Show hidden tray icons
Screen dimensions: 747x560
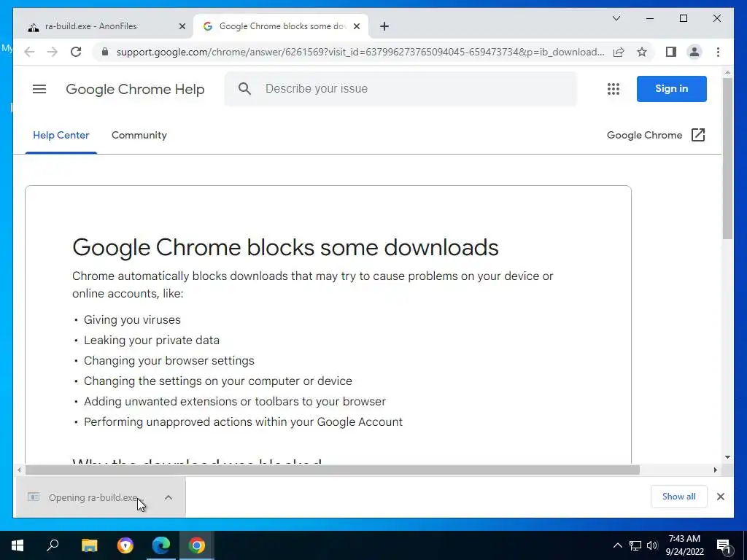[617, 545]
